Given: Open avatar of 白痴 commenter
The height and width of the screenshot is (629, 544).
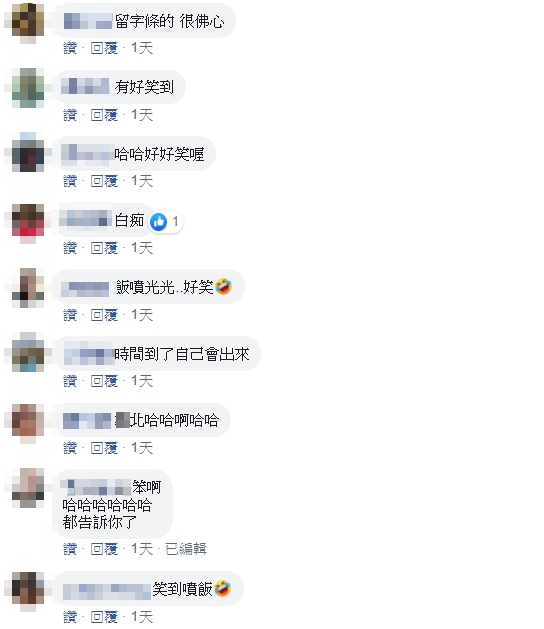Looking at the screenshot, I should tap(28, 221).
